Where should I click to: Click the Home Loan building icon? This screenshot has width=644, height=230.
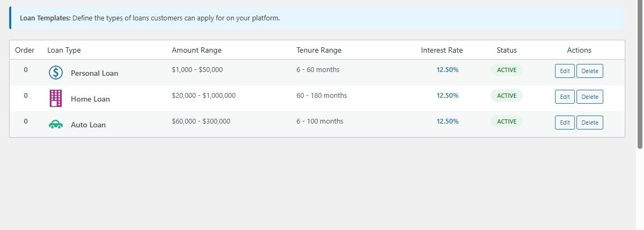tap(56, 98)
